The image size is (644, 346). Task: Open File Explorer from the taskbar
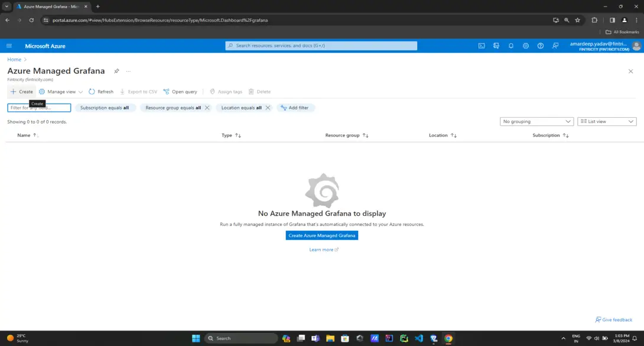pyautogui.click(x=330, y=338)
